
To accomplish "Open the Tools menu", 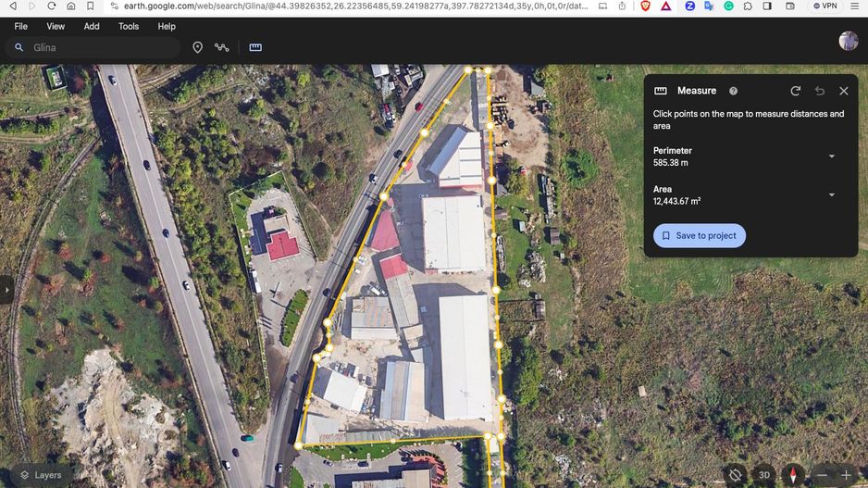I will point(129,26).
